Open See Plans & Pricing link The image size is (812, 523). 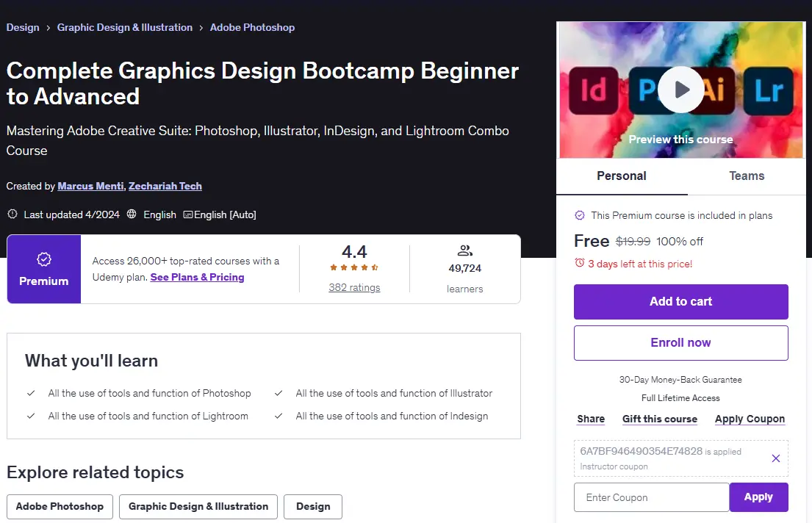[x=197, y=277]
